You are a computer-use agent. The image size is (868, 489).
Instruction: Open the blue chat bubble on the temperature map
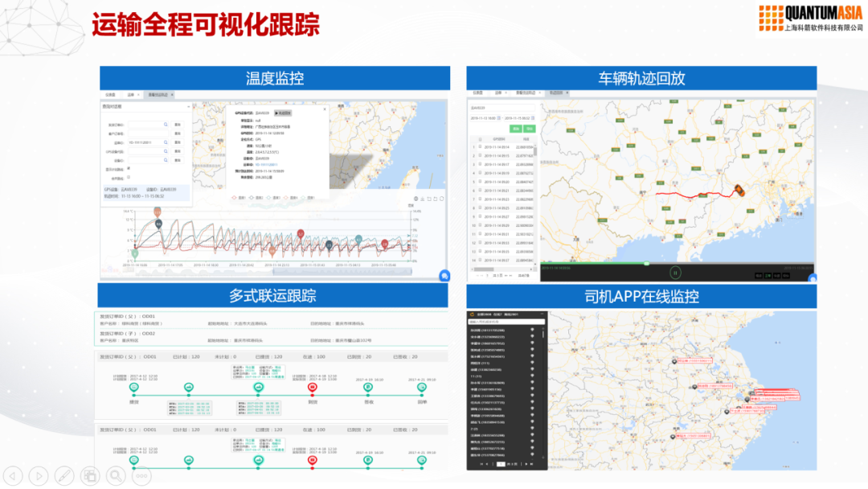[x=443, y=276]
